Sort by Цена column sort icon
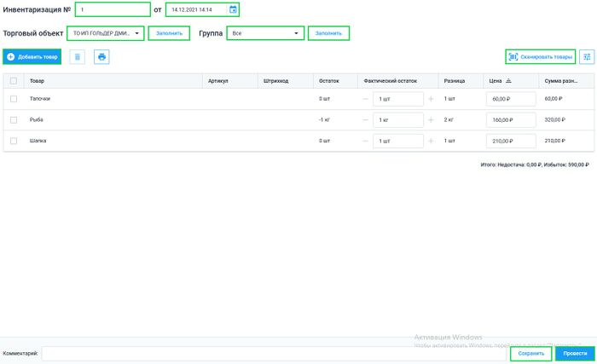Image resolution: width=597 pixels, height=364 pixels. (508, 81)
